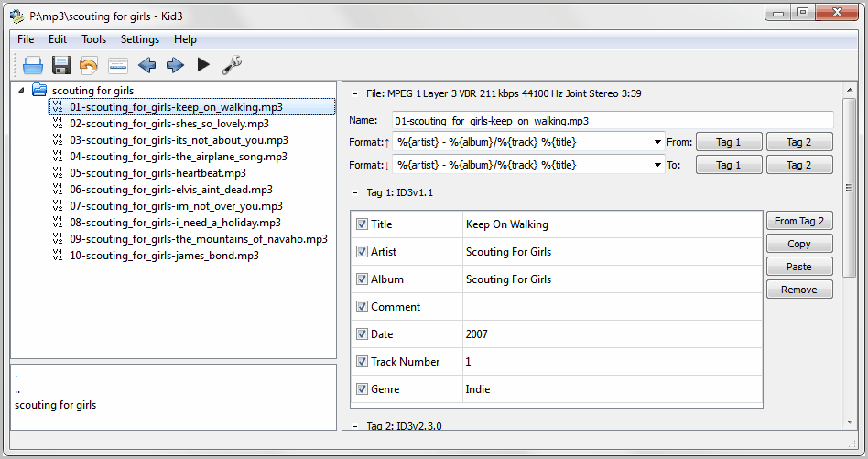Image resolution: width=868 pixels, height=459 pixels.
Task: Collapse the Tag 2: ID3v2.3.0 section
Action: [x=354, y=426]
